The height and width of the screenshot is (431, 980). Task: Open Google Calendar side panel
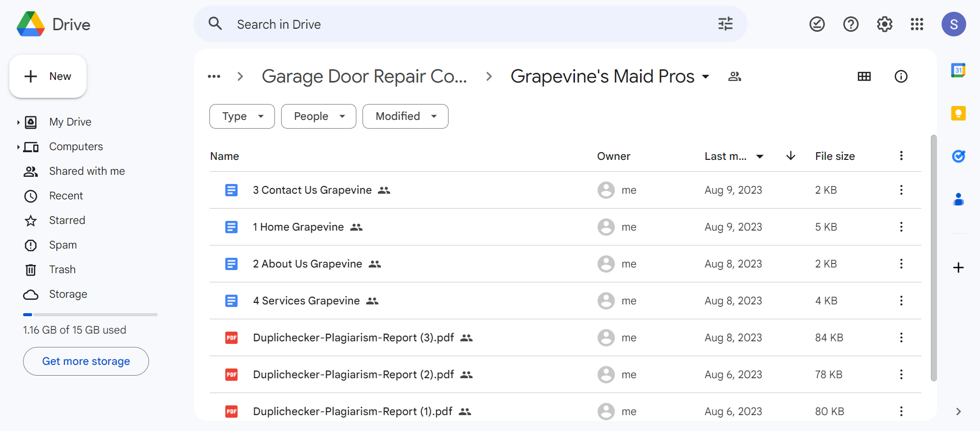coord(958,70)
